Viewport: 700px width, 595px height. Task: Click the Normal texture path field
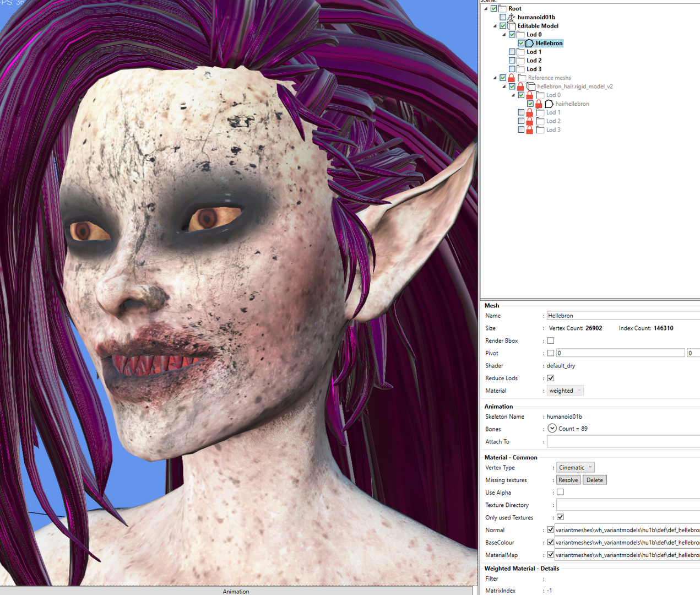point(627,530)
